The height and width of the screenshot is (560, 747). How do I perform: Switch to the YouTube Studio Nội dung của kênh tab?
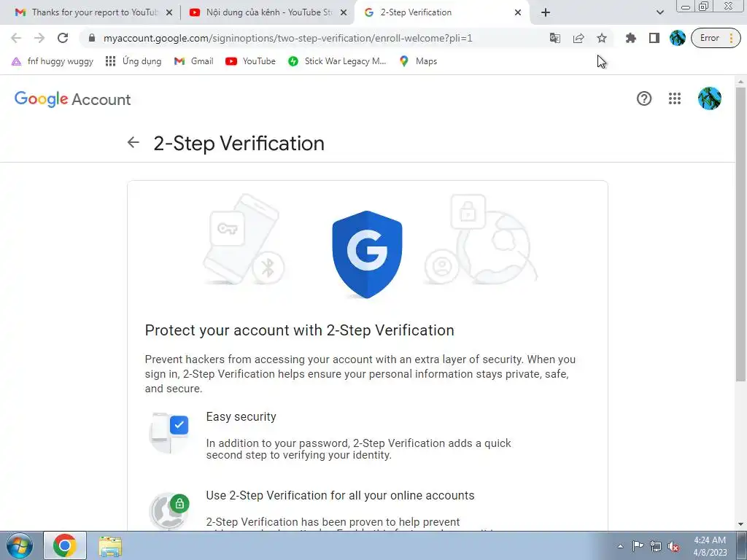pos(268,12)
